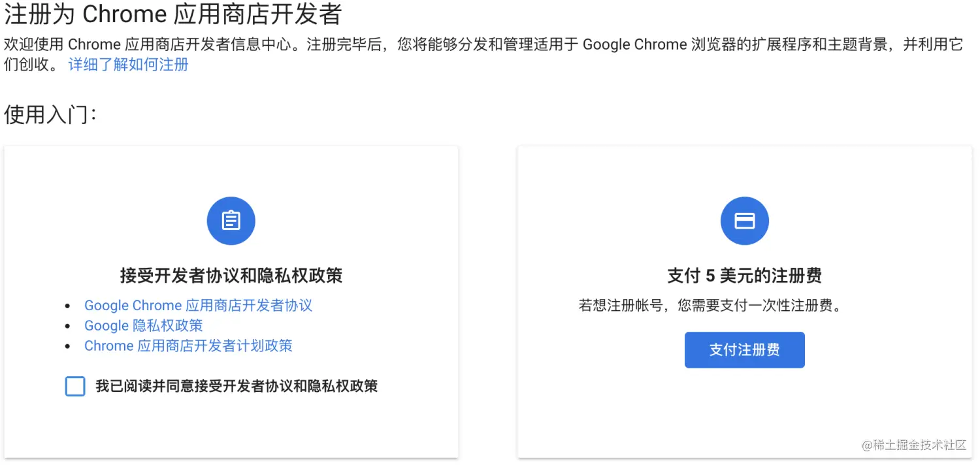This screenshot has width=980, height=465.
Task: Click the 支付注册费 button
Action: click(745, 350)
